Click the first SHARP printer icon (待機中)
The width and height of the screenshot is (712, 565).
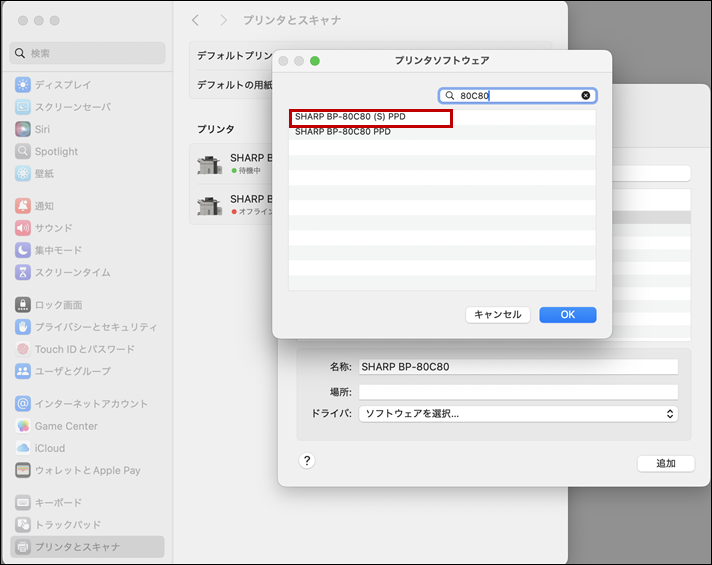[209, 165]
